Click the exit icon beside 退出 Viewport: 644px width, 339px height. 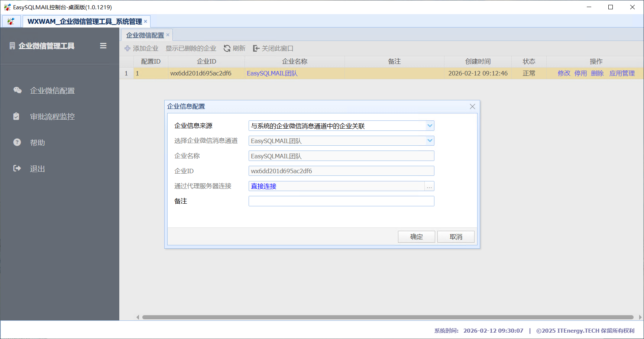click(x=17, y=168)
